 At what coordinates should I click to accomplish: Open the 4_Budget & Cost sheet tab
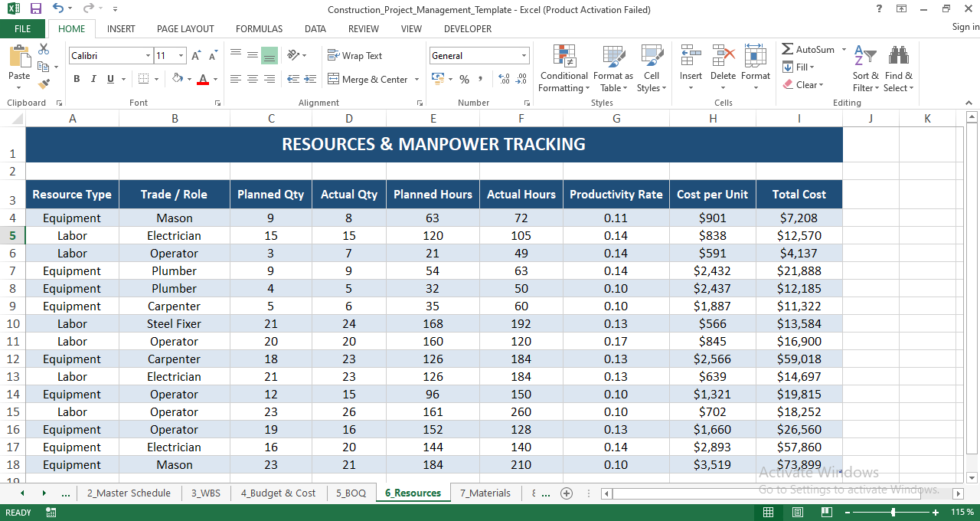[278, 493]
